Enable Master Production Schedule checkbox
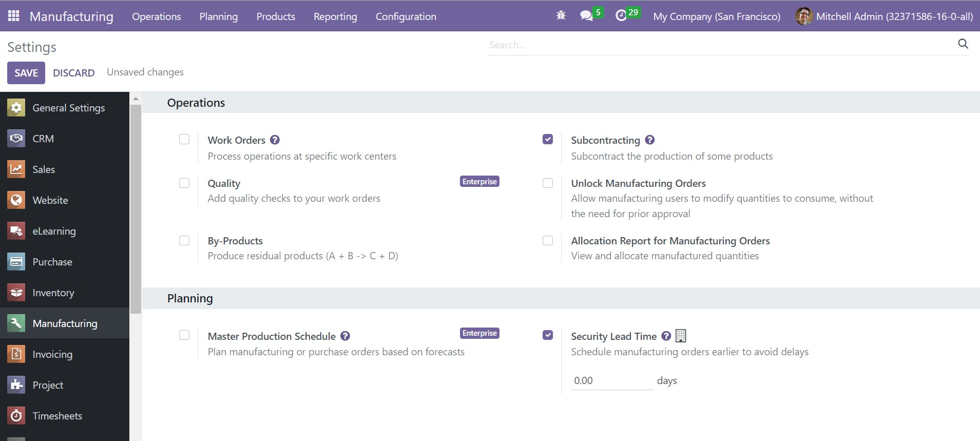Viewport: 980px width, 441px height. [x=184, y=335]
